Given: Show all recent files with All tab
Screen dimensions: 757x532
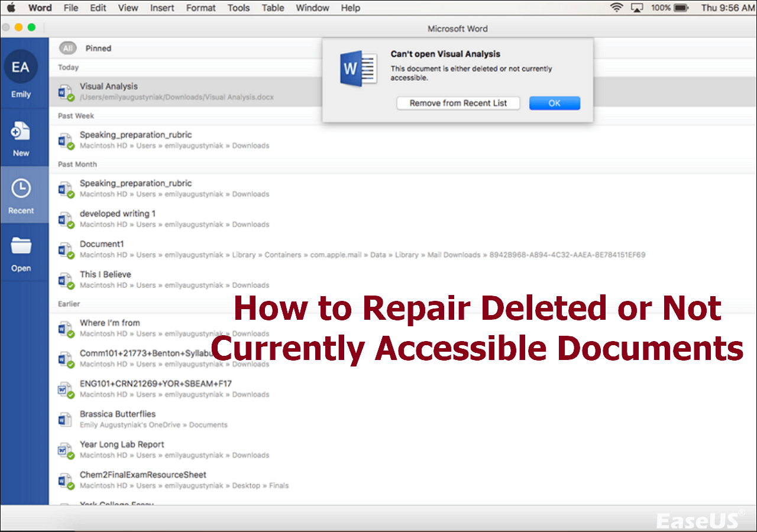Looking at the screenshot, I should (68, 48).
